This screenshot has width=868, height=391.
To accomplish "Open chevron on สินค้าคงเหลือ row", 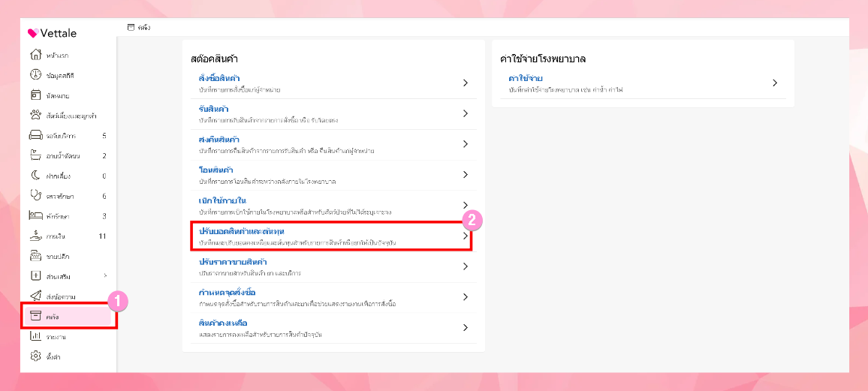I will (x=466, y=327).
